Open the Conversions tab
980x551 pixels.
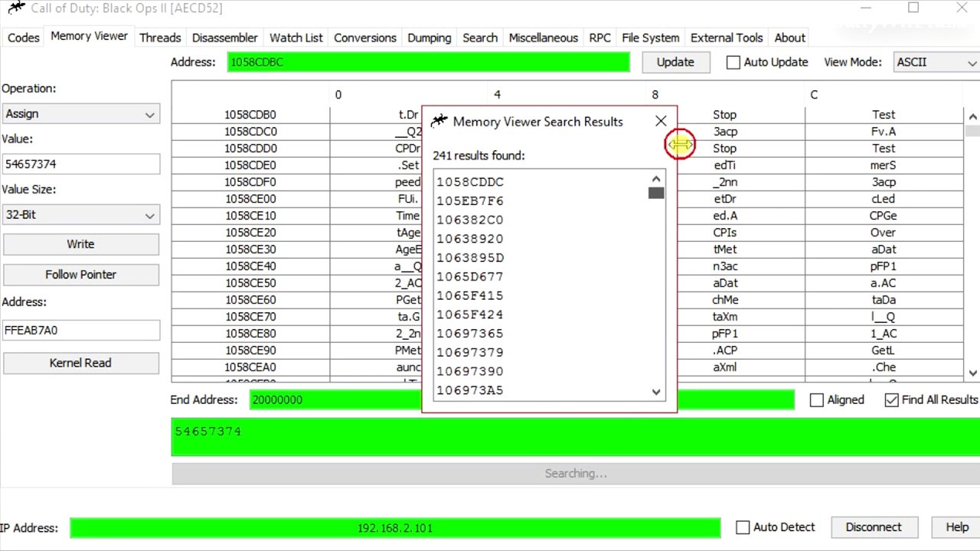tap(365, 37)
